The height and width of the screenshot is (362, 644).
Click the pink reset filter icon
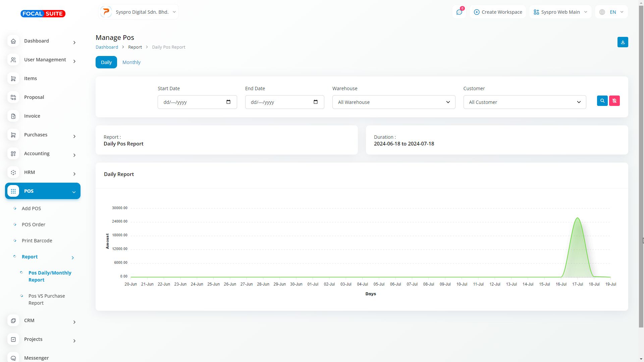click(614, 101)
